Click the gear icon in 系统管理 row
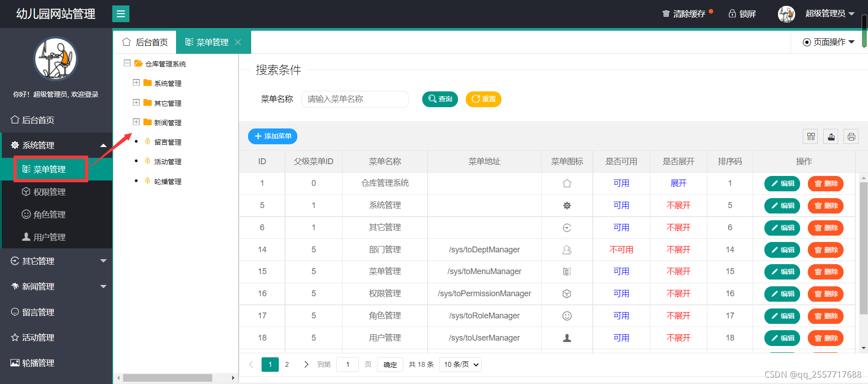 pos(567,205)
